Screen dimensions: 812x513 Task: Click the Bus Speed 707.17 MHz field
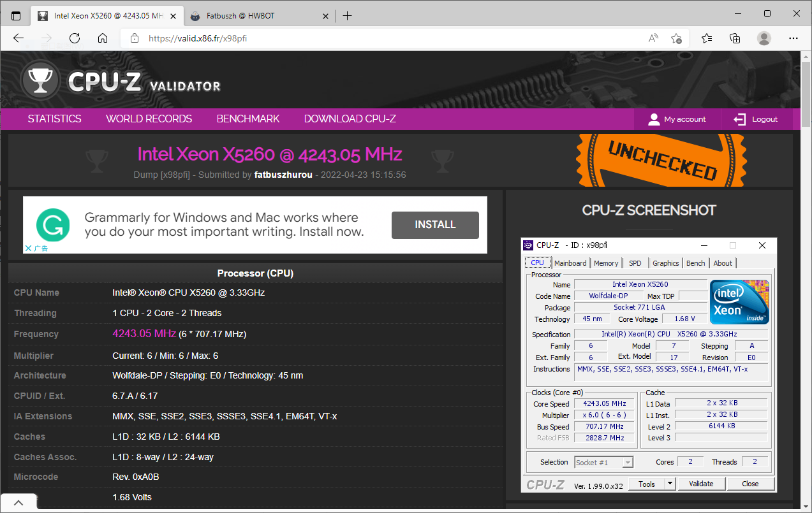pyautogui.click(x=604, y=426)
